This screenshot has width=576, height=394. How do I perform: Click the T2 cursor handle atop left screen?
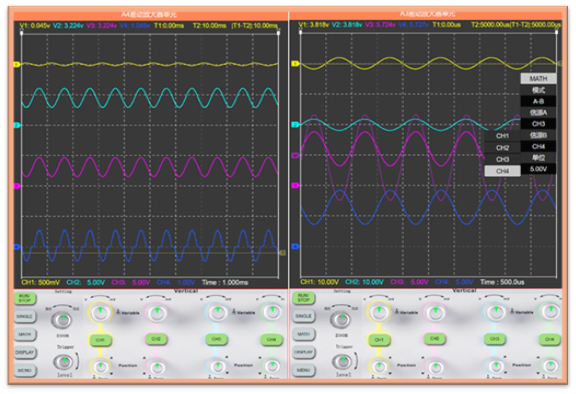[278, 33]
